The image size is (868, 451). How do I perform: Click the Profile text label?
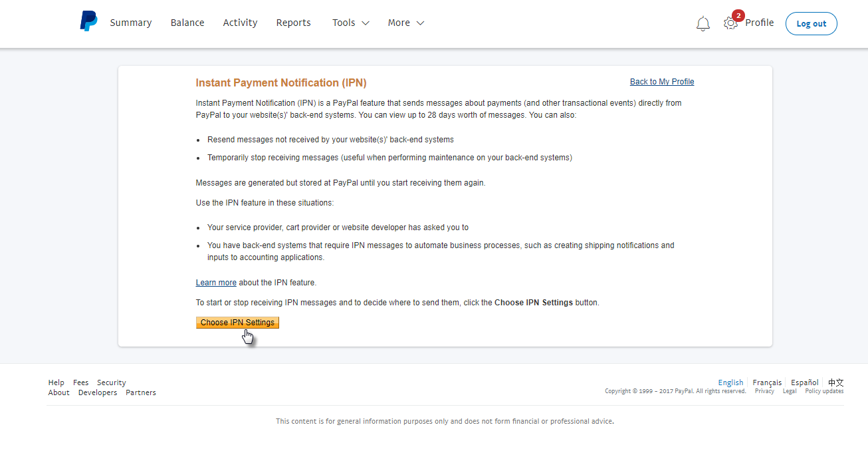pos(759,23)
